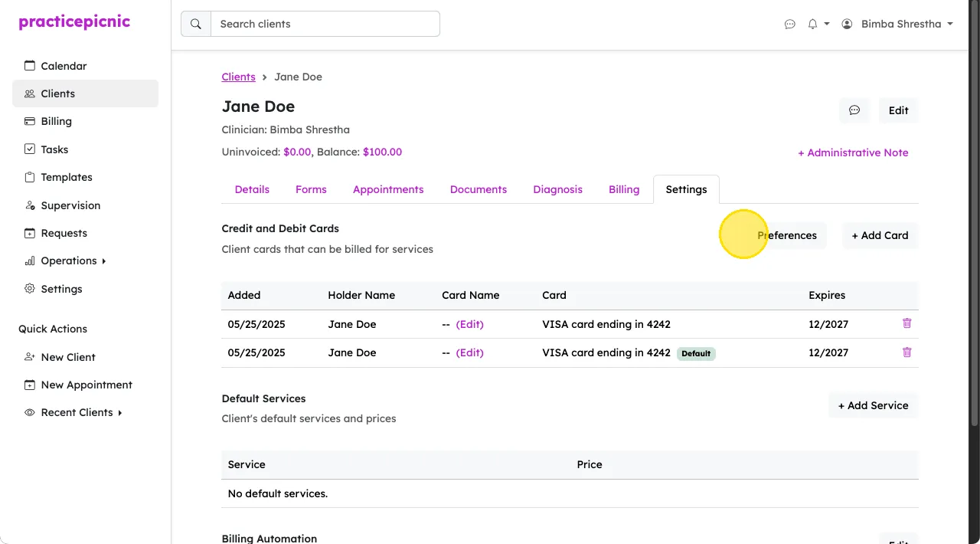Switch to the Forms tab
This screenshot has width=980, height=544.
[x=311, y=189]
